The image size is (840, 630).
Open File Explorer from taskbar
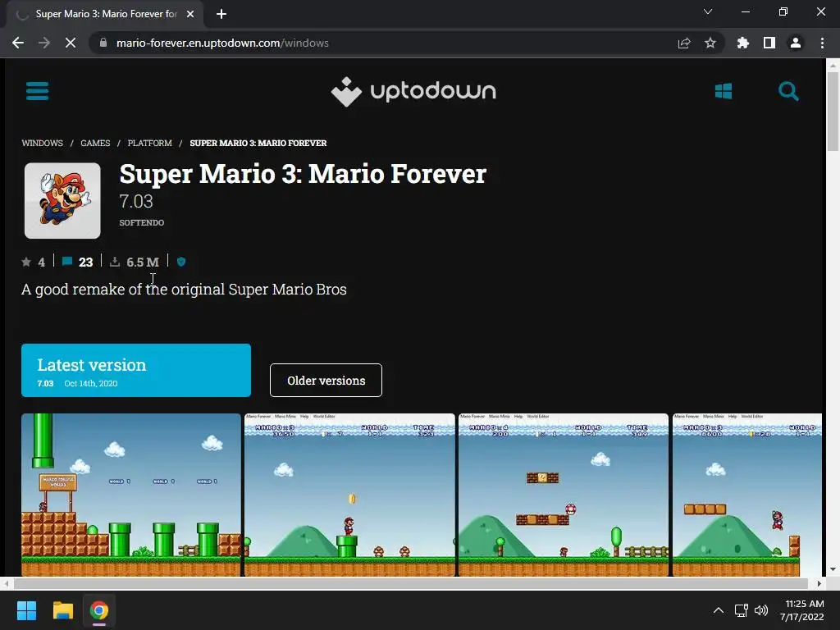tap(62, 610)
